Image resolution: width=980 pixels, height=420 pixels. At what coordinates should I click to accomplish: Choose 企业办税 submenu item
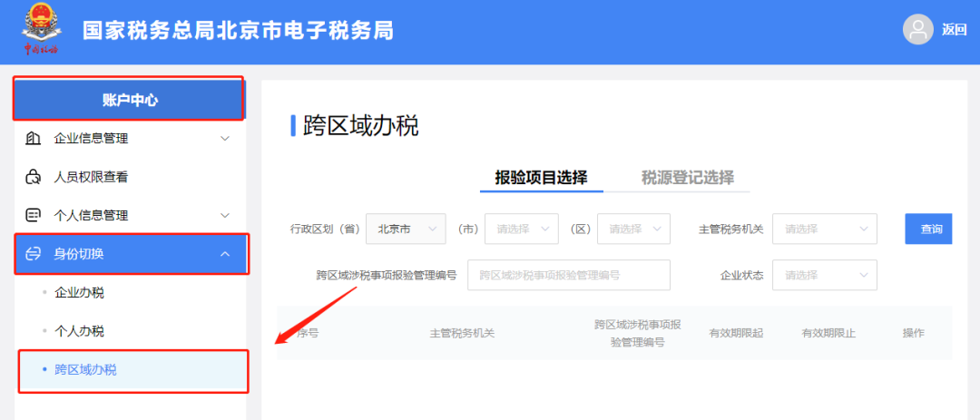[x=79, y=292]
